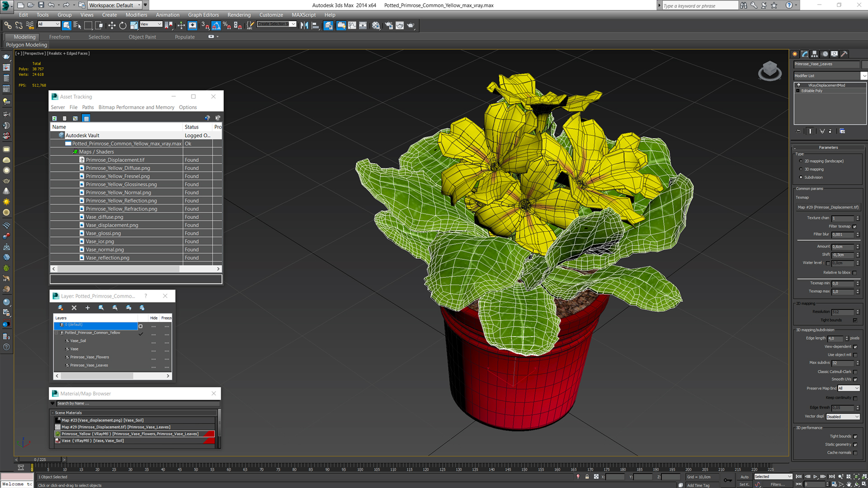Enable the Classic Catmull-Clark checkbox
Image resolution: width=868 pixels, height=488 pixels.
coord(855,372)
